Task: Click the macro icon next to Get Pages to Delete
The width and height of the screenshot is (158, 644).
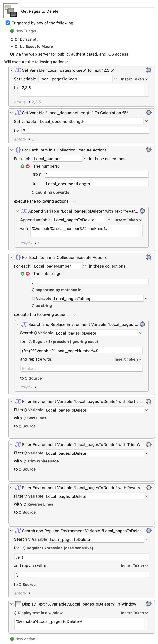Action: click(11, 11)
